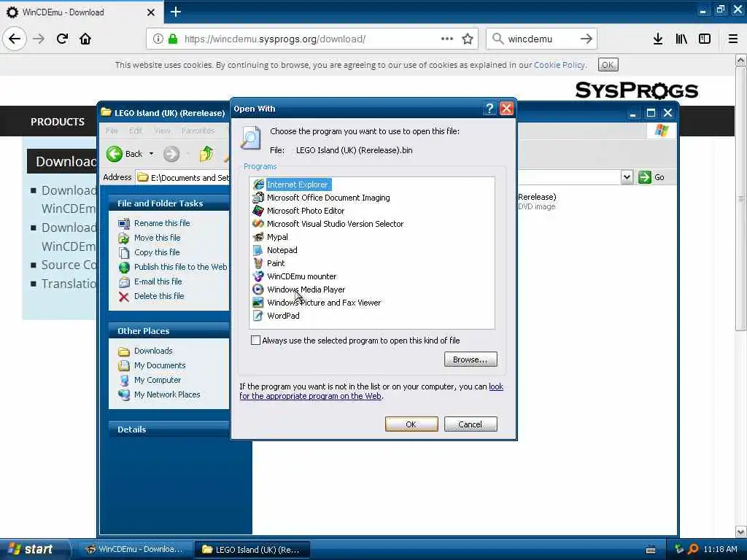Choose Microsoft Office Document Imaging program
Image resolution: width=747 pixels, height=560 pixels.
click(x=328, y=198)
